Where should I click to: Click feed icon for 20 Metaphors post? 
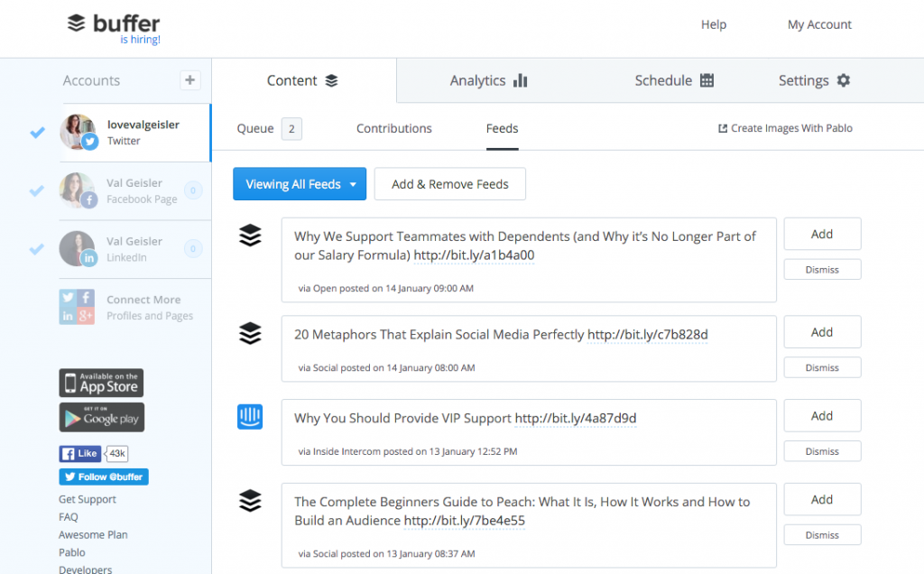(250, 333)
